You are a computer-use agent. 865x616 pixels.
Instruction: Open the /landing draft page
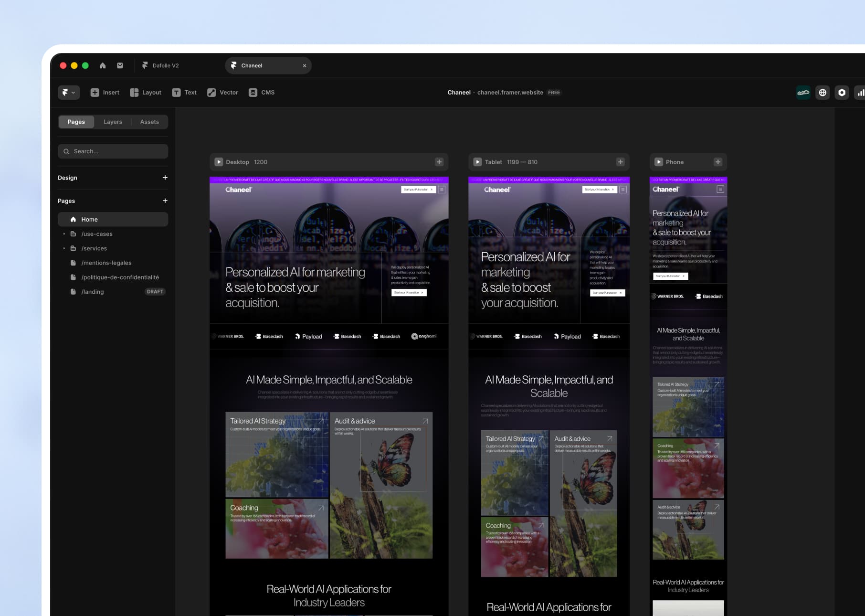[x=93, y=292]
